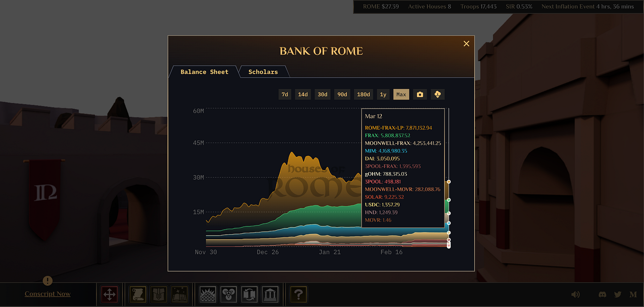The width and height of the screenshot is (644, 307).
Task: Select the move/pan arrows tool
Action: tap(109, 294)
